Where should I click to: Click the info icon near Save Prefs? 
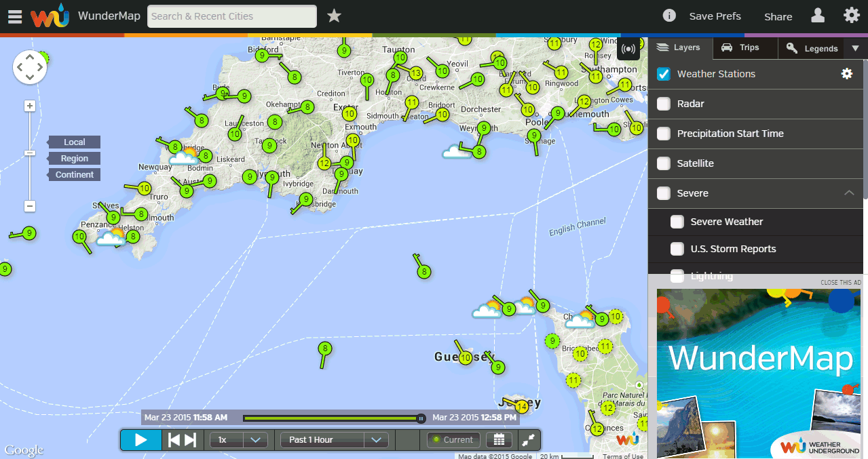point(669,16)
